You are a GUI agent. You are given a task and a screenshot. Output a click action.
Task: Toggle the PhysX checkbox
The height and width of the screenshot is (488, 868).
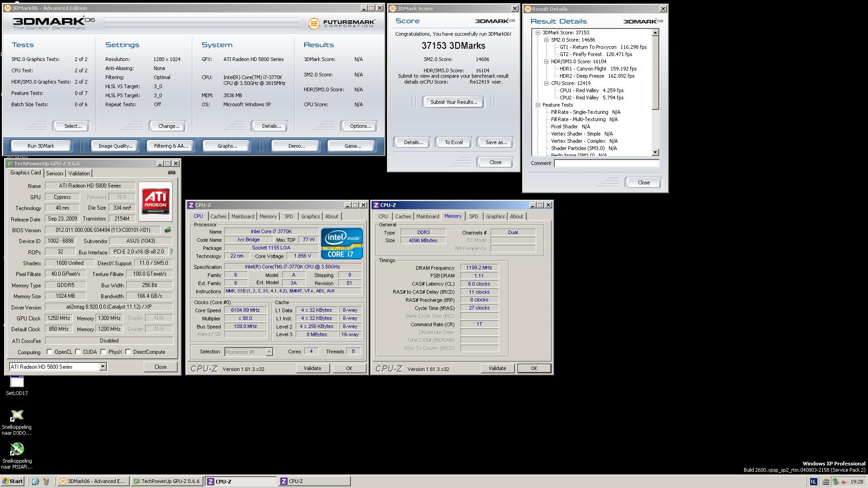click(x=104, y=352)
